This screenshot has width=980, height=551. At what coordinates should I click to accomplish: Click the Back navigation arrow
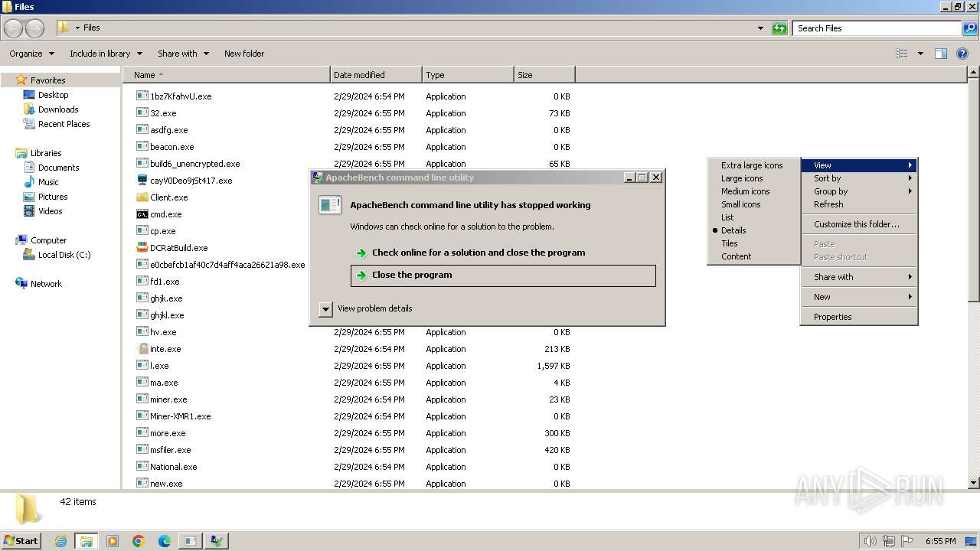pos(13,28)
